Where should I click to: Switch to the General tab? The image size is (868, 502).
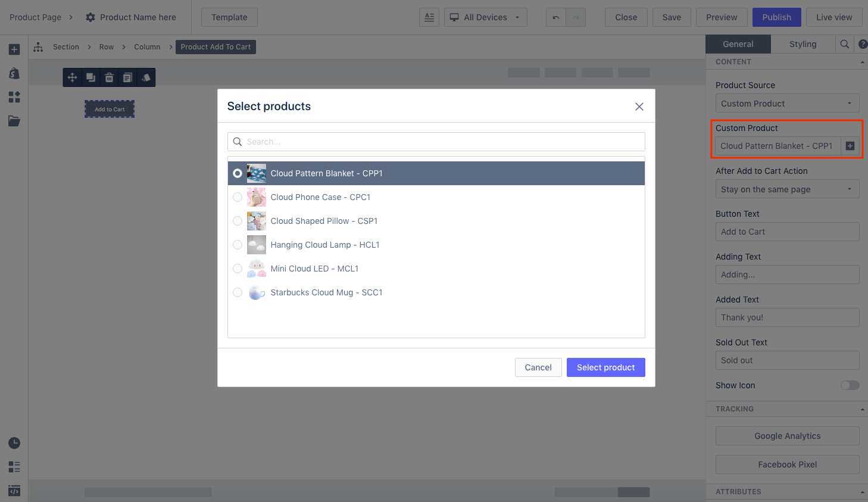pos(738,44)
